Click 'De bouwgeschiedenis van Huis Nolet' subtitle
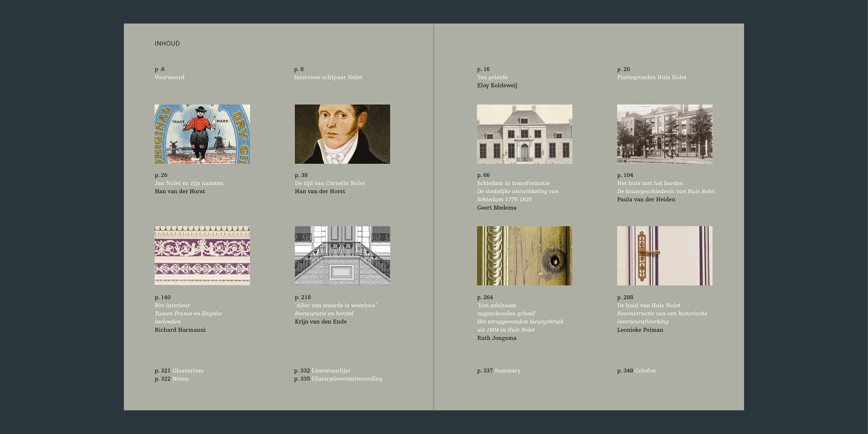This screenshot has height=434, width=868. click(x=666, y=192)
